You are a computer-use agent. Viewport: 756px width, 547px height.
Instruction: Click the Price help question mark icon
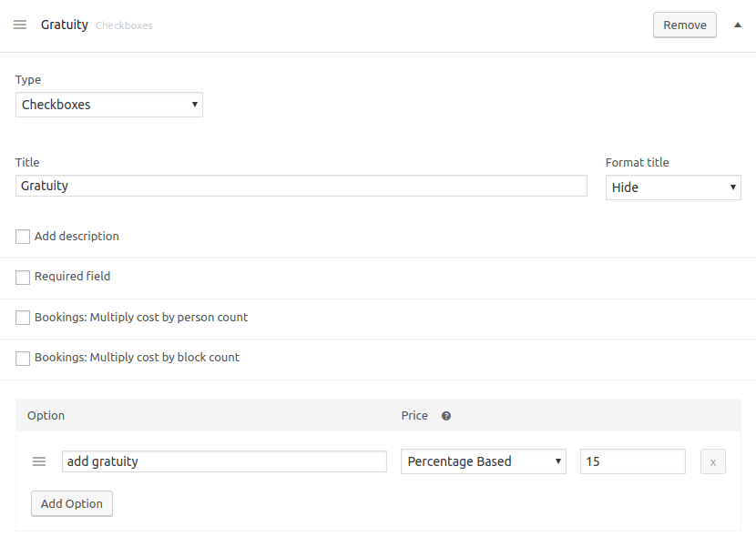click(445, 416)
